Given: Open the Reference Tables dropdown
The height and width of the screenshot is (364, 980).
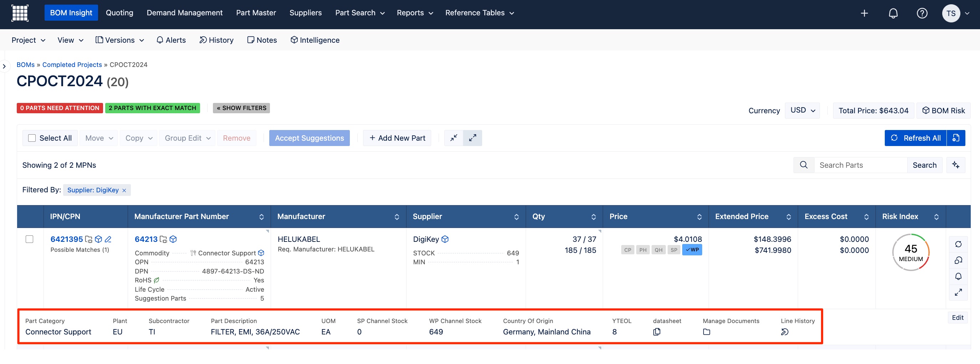Looking at the screenshot, I should (x=479, y=13).
